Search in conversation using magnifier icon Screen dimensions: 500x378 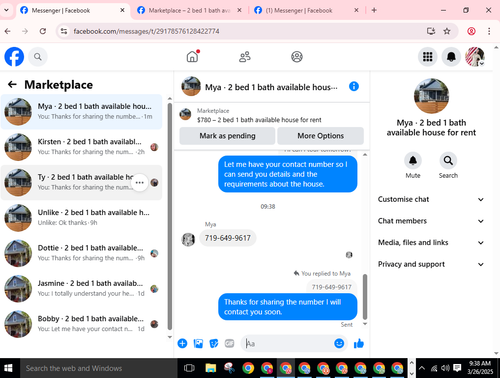448,161
